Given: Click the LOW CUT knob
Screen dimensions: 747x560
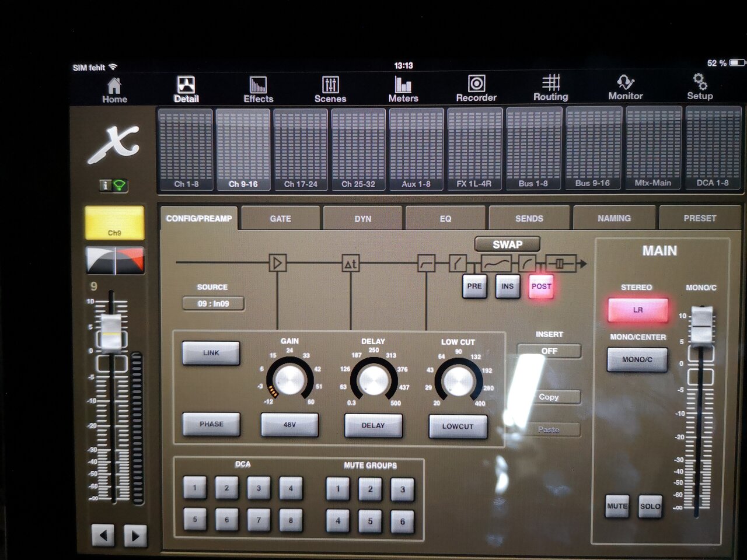Looking at the screenshot, I should (x=459, y=381).
